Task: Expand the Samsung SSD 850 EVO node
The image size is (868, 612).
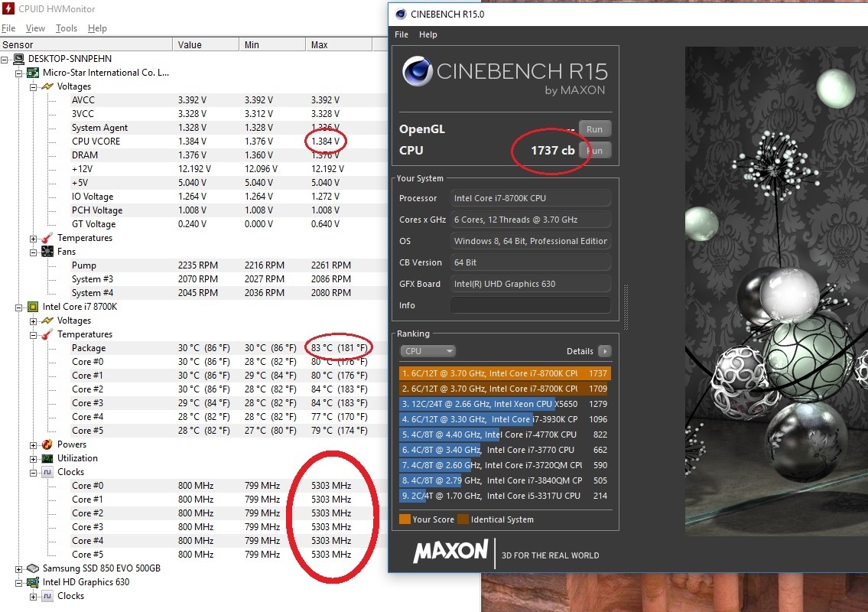Action: point(19,569)
